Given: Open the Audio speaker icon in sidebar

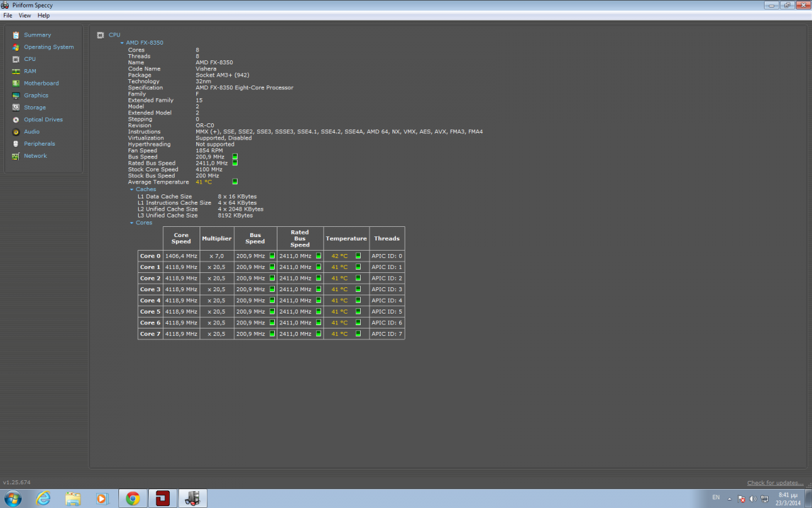Looking at the screenshot, I should click(16, 132).
